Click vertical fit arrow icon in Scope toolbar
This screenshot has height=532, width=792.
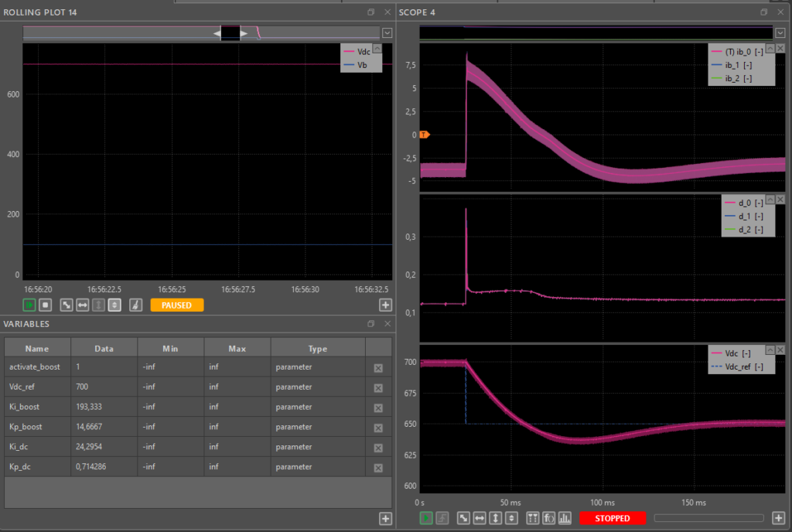click(495, 518)
